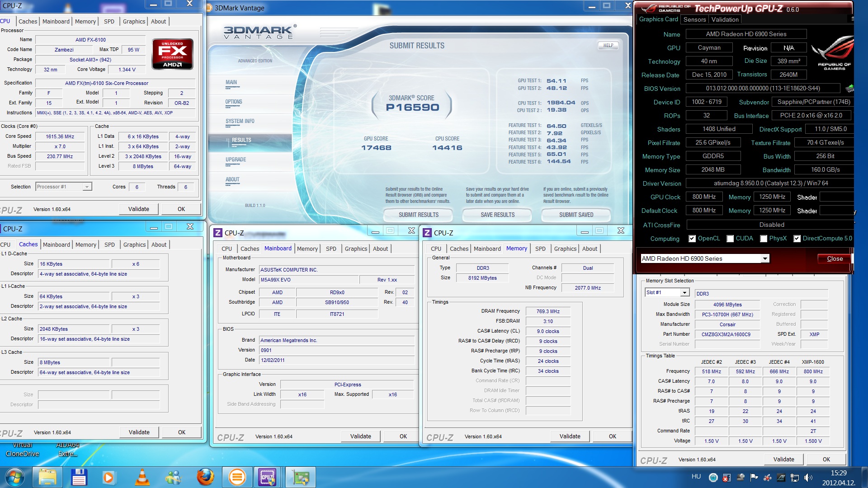Open SYSTEM INFO in 3DMark Vantage sidebar
Image resolution: width=868 pixels, height=488 pixels.
pyautogui.click(x=240, y=121)
